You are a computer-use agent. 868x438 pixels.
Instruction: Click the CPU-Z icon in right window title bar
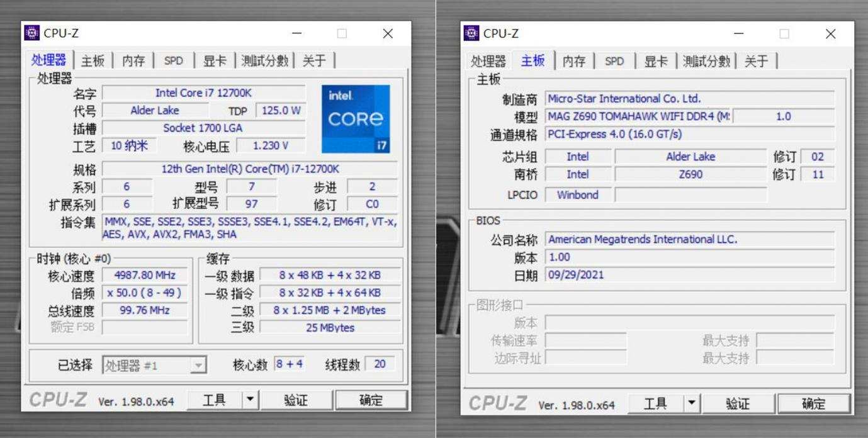(x=472, y=33)
